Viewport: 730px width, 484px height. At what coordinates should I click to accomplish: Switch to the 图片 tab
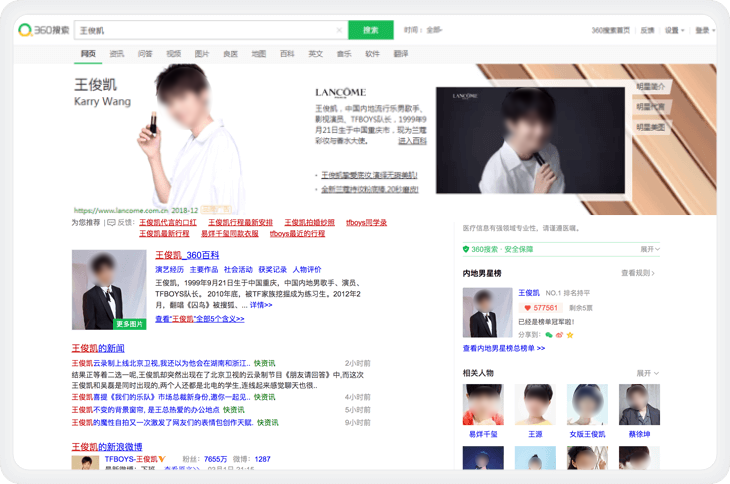click(202, 54)
